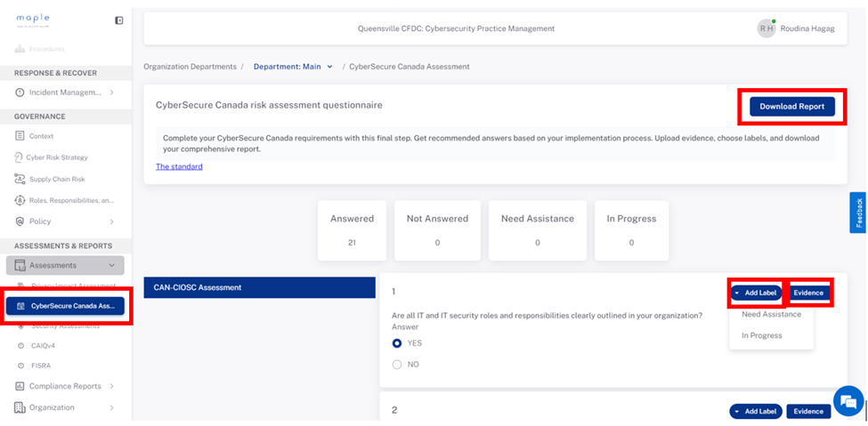Click the In Progress count card
Image resolution: width=868 pixels, height=426 pixels.
click(631, 230)
